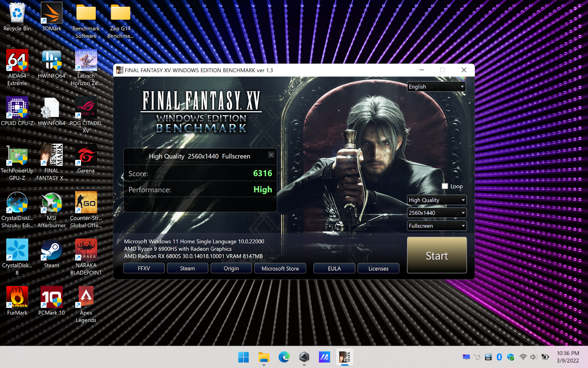The width and height of the screenshot is (588, 368).
Task: Open File Explorer from the taskbar
Action: click(x=263, y=357)
